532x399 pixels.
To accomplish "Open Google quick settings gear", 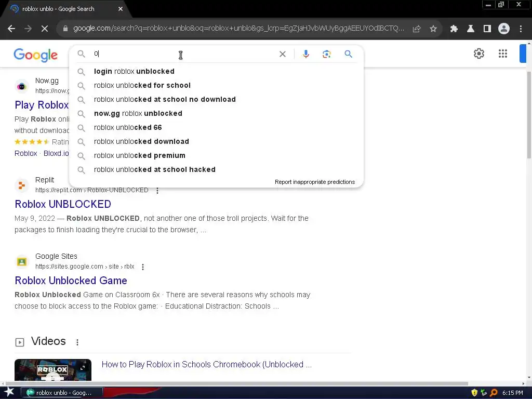I will coord(478,54).
